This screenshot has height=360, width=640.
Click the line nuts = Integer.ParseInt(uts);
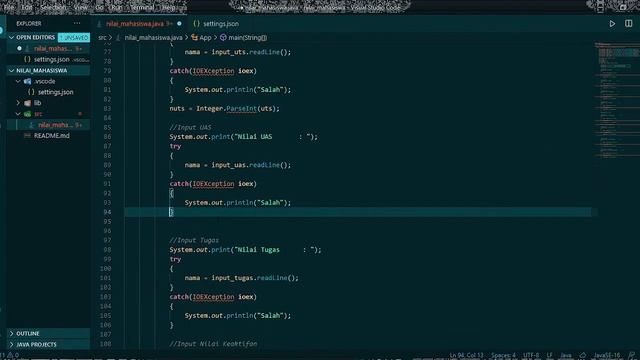(224, 109)
